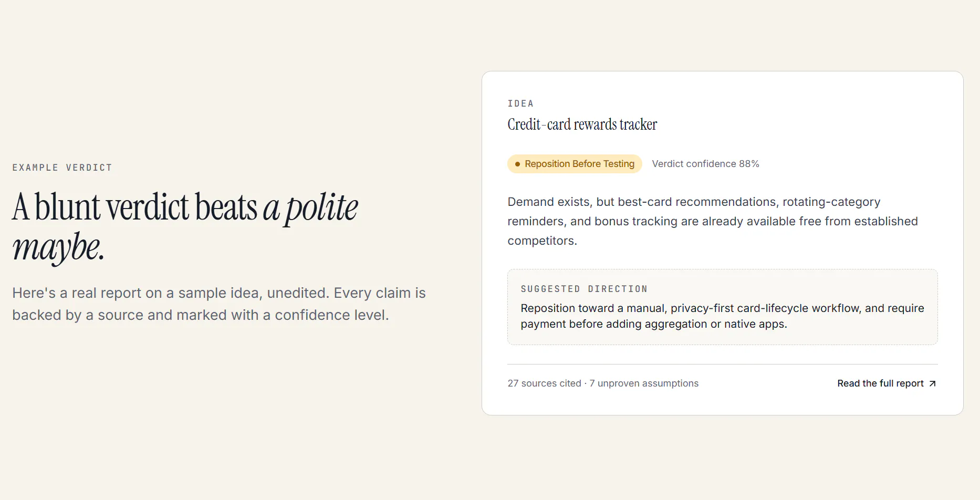Click the Demand exists summary paragraph
Screen dimensions: 980x500
pos(713,221)
